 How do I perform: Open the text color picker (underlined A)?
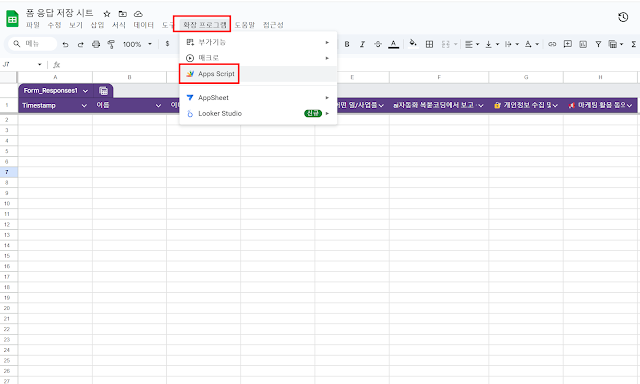click(x=393, y=44)
